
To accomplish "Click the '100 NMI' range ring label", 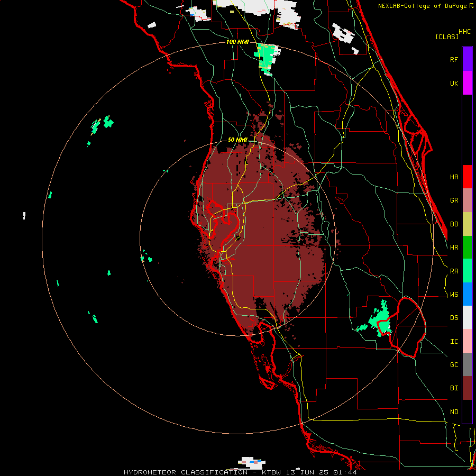I will (x=237, y=42).
